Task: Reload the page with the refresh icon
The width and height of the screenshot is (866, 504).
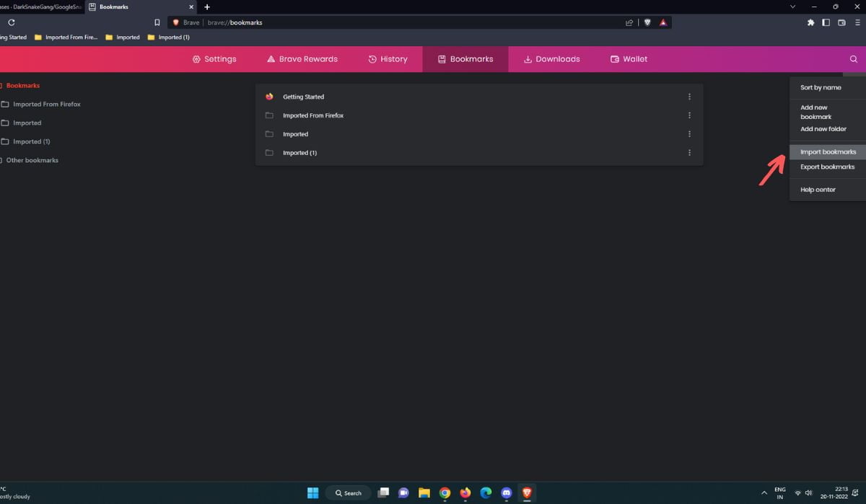Action: 10,22
